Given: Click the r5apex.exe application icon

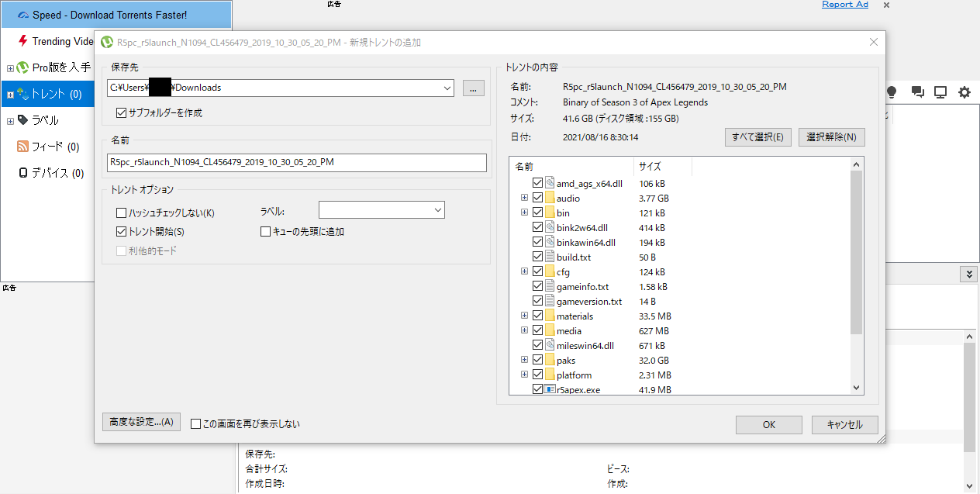Looking at the screenshot, I should [x=550, y=389].
